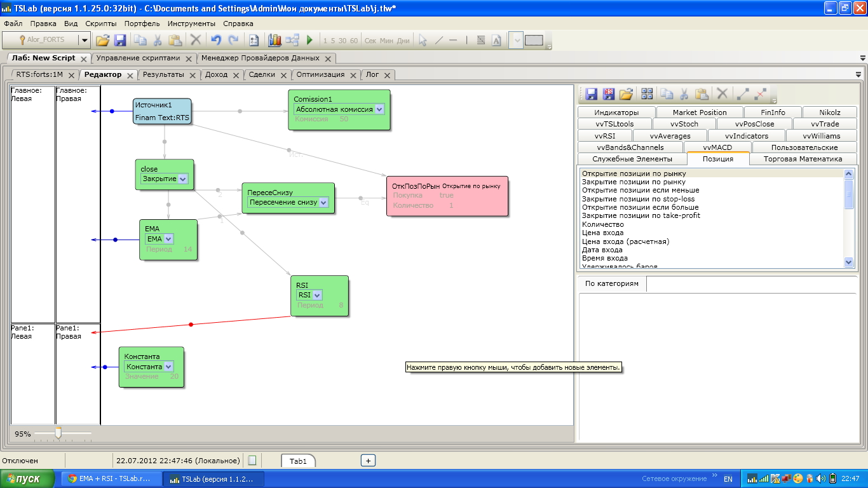Screen dimensions: 868x488
Task: Click the Save As icon in right panel
Action: coord(609,94)
